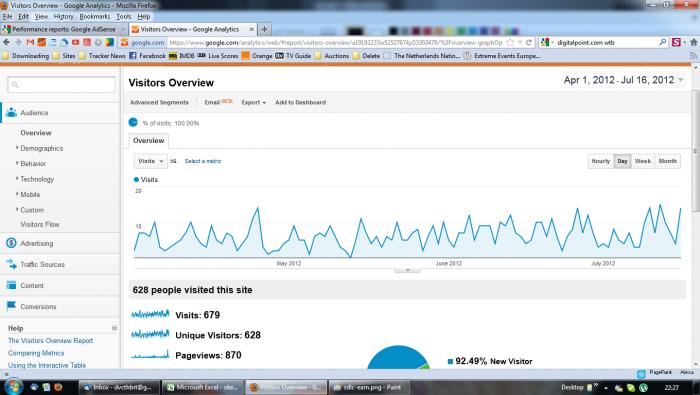Screen dimensions: 700x395
Task: Switch graph to Month view
Action: (667, 161)
